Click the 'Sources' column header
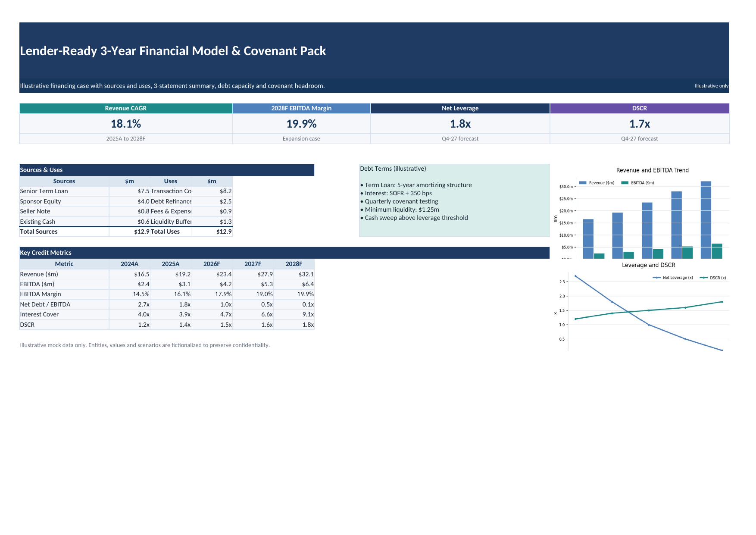 [64, 181]
